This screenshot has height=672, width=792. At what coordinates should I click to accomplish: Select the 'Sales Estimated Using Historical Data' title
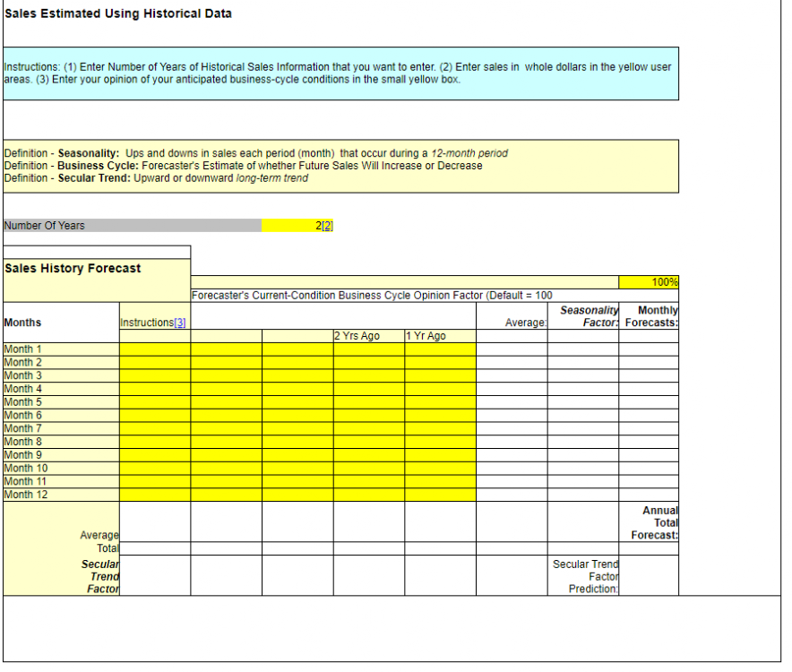[118, 13]
